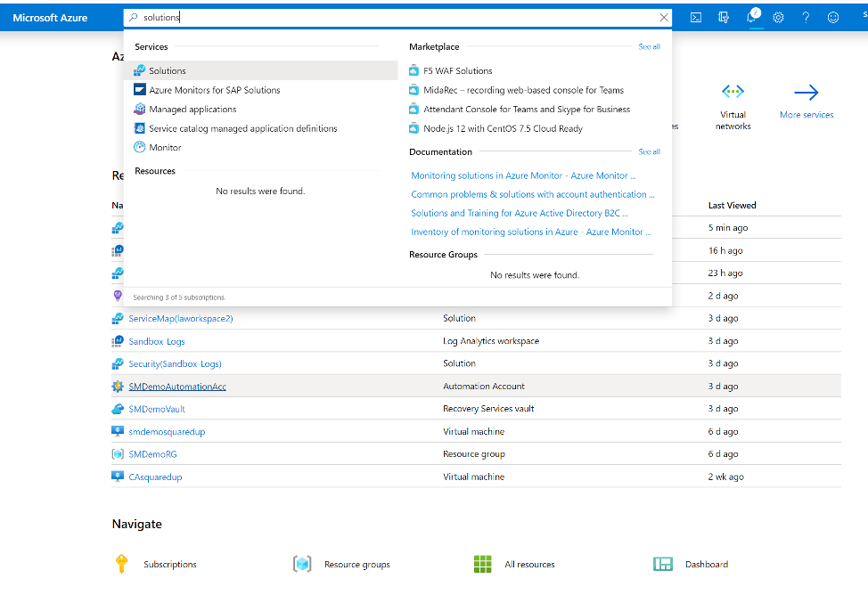The image size is (868, 595).
Task: Open the F5 WAF Solutions marketplace item
Action: click(x=457, y=71)
